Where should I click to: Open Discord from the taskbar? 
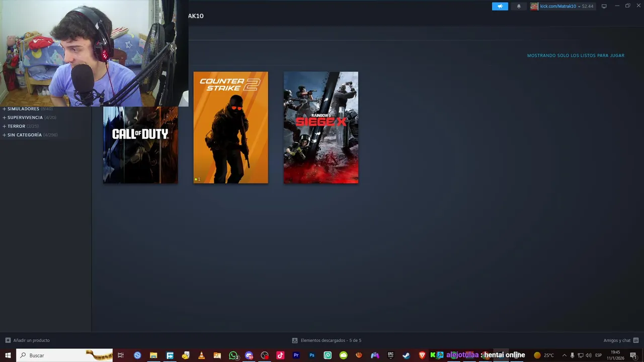[x=249, y=355]
